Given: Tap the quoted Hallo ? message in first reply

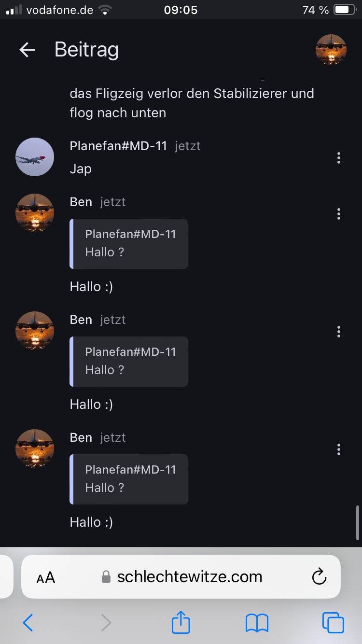Looking at the screenshot, I should pos(129,243).
